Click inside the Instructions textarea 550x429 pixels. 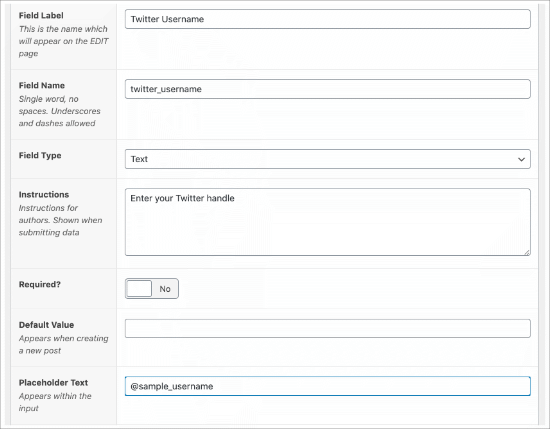(x=328, y=222)
